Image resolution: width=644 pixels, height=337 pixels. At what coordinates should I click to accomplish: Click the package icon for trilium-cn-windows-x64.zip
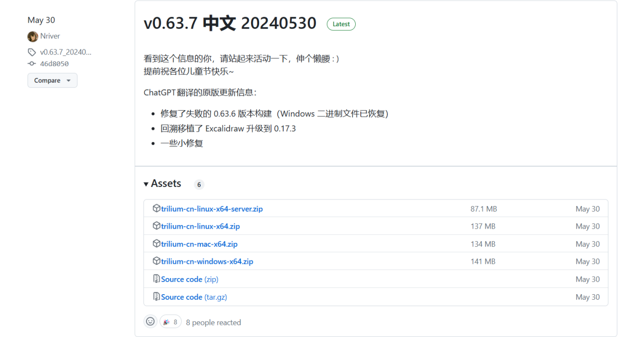[156, 261]
